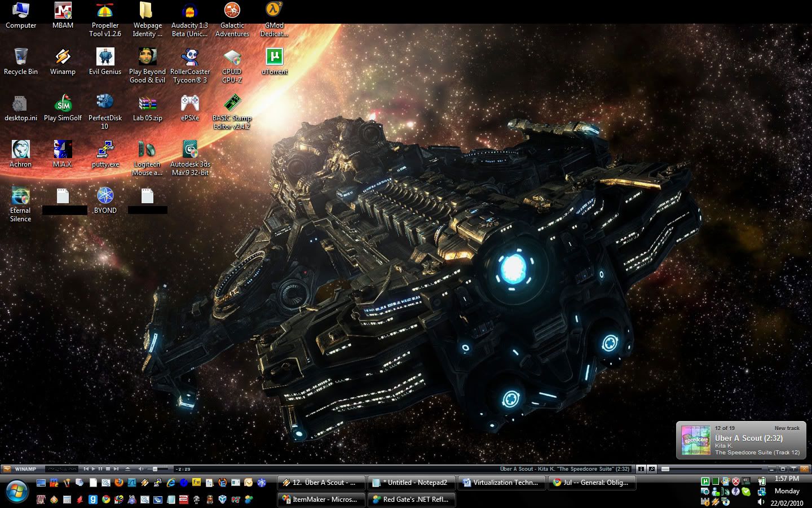This screenshot has height=508, width=812.
Task: Skip to next track in Winamp toolbar
Action: pos(116,469)
